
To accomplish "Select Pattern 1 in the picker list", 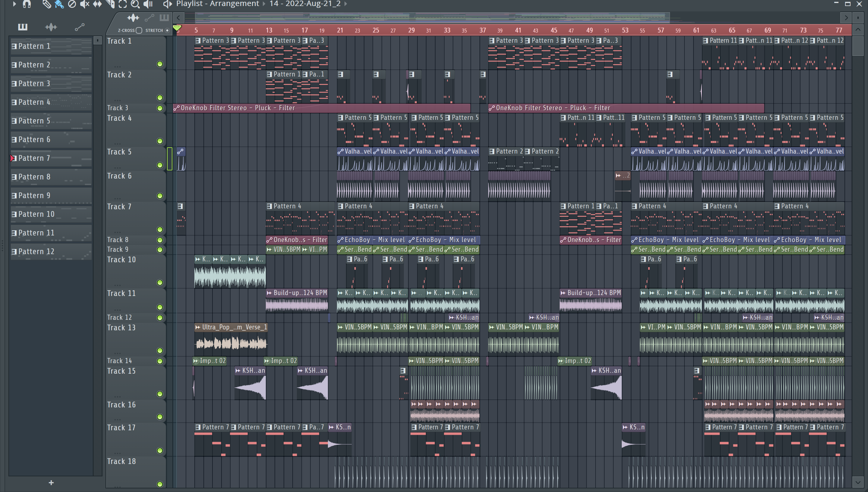I will [52, 46].
